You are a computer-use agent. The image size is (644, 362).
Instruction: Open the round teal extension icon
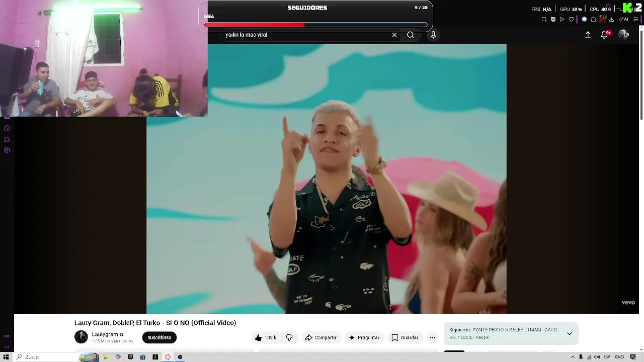pyautogui.click(x=584, y=20)
